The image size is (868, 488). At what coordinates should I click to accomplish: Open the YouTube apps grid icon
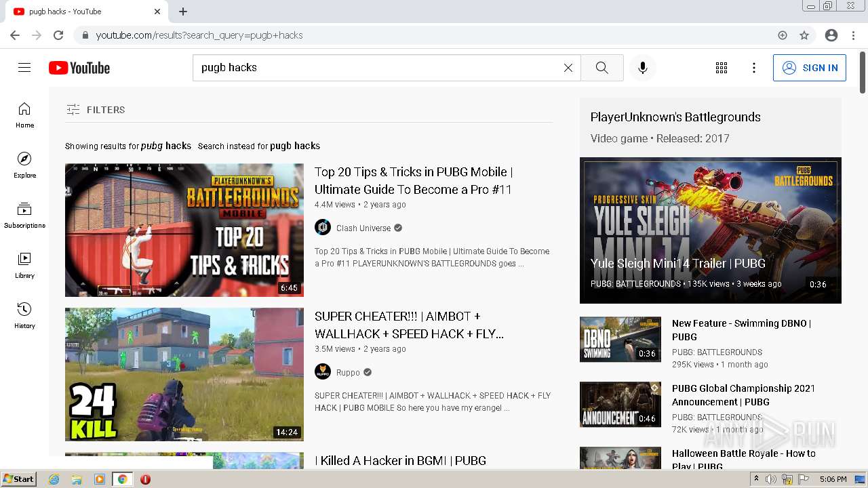[x=722, y=68]
